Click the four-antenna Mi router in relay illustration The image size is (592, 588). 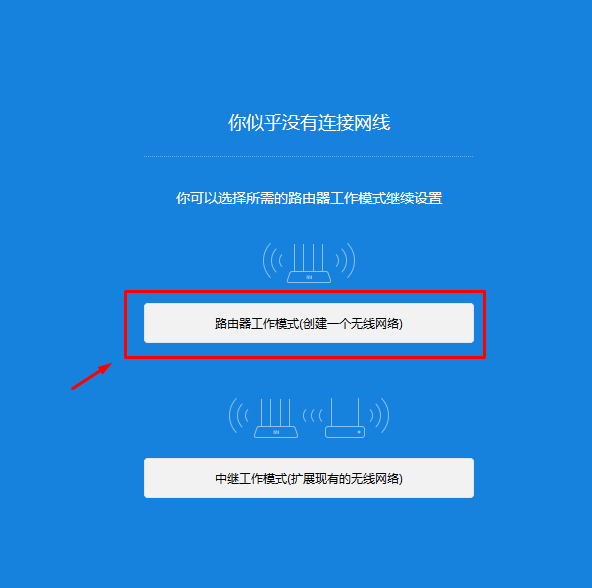tap(276, 418)
